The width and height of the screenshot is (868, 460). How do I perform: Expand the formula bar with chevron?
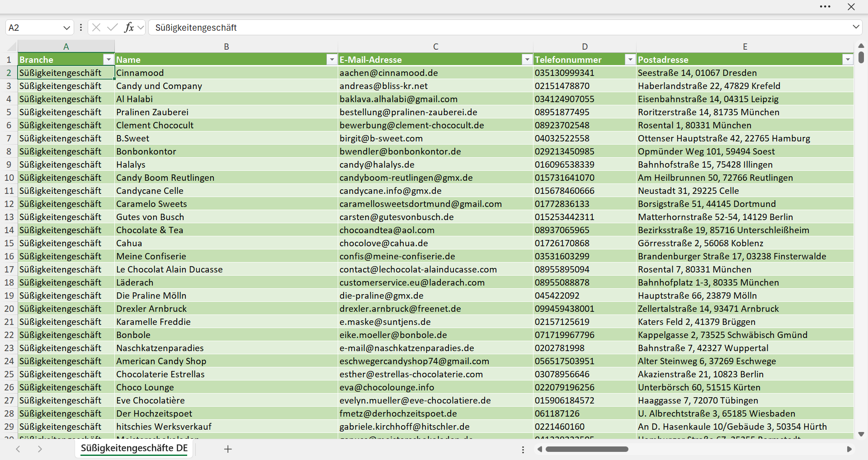pyautogui.click(x=856, y=27)
